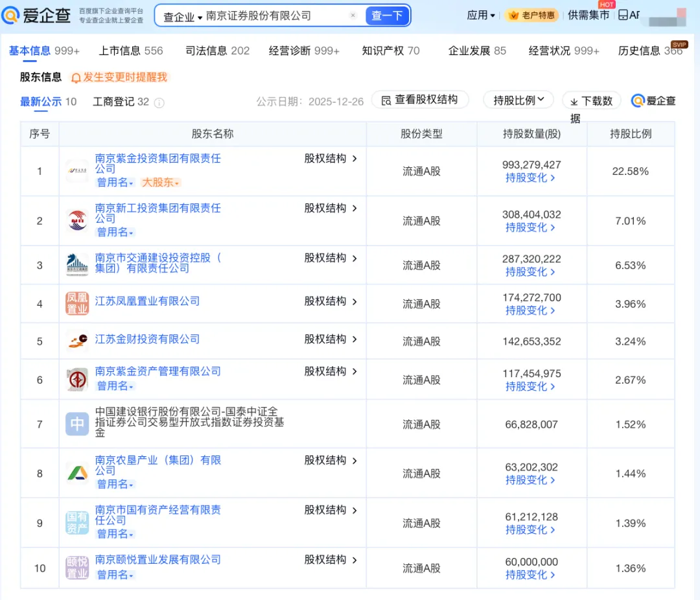Open 查看股权结构 button
This screenshot has width=700, height=600.
[419, 100]
